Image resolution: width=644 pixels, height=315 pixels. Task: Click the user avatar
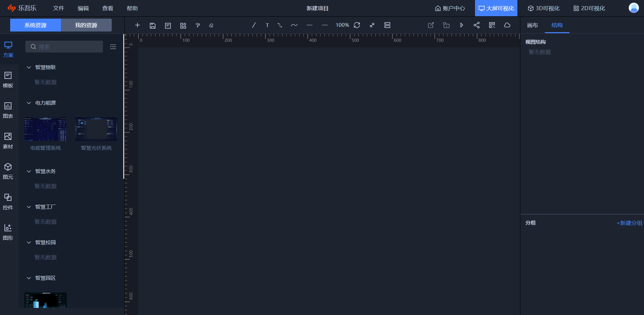coord(634,8)
